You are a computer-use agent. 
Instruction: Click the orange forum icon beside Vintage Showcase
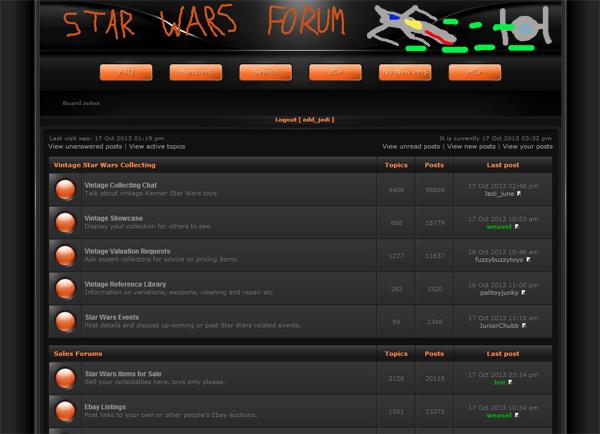(65, 222)
